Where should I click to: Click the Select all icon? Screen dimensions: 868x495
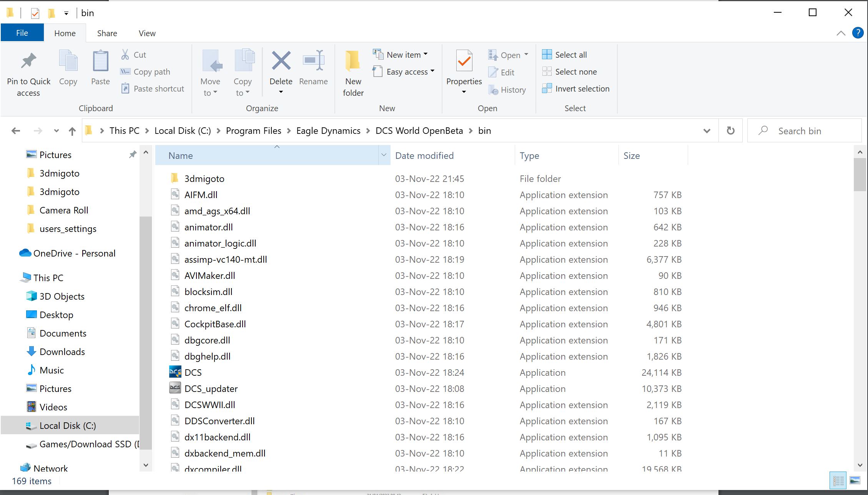tap(547, 55)
